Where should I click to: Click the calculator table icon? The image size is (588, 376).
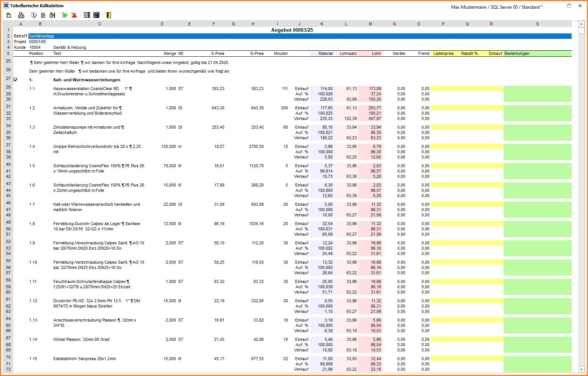click(96, 15)
